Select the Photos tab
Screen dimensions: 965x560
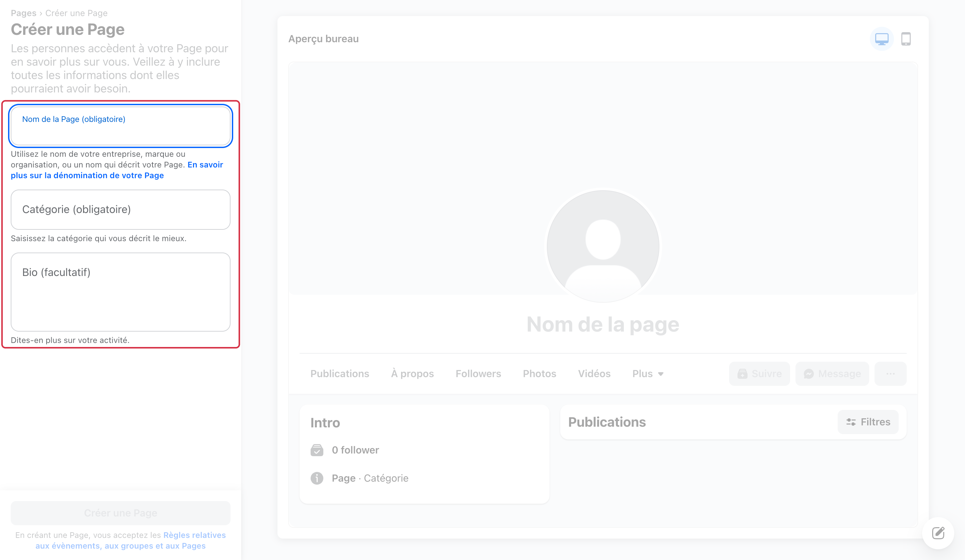click(539, 373)
